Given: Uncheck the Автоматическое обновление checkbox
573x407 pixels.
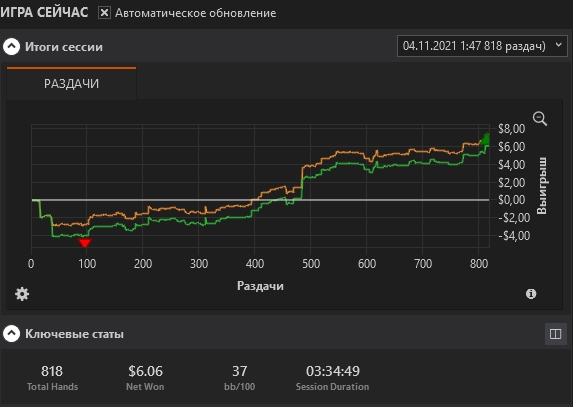Looking at the screenshot, I should pyautogui.click(x=104, y=13).
